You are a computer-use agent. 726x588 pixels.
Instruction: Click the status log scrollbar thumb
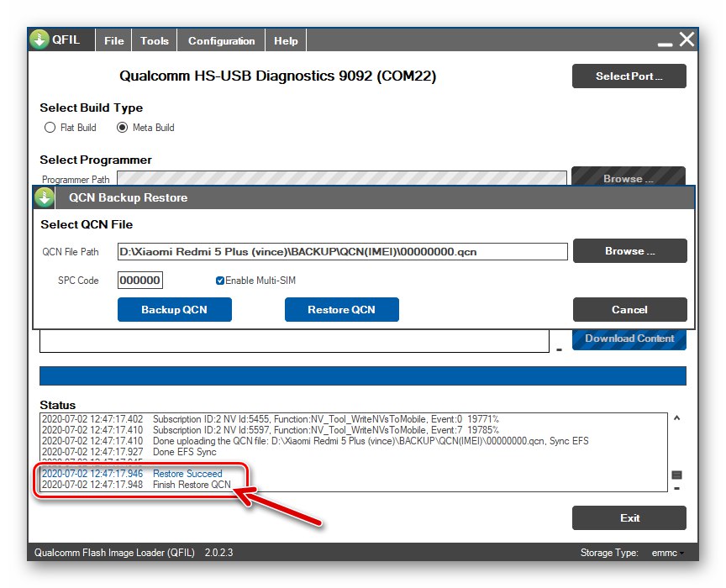point(676,475)
